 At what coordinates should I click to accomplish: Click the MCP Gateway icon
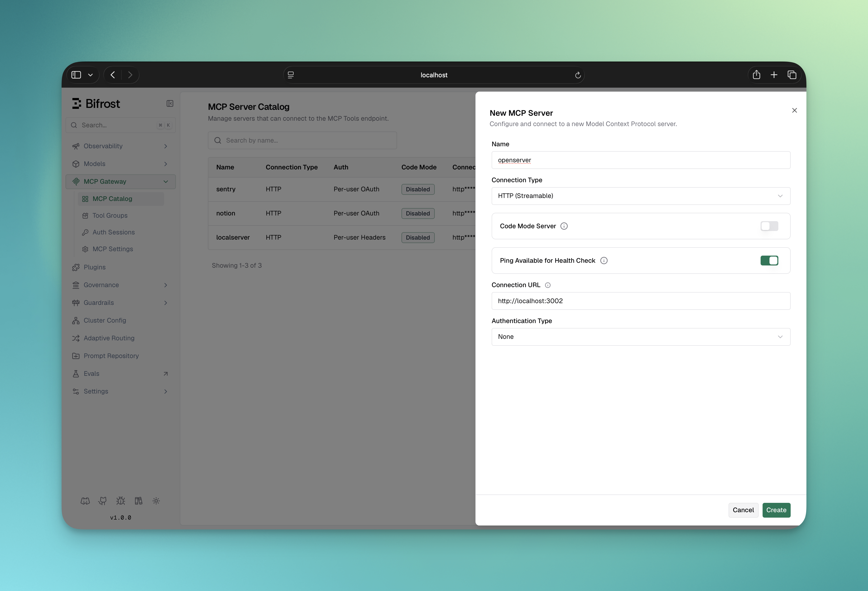[x=76, y=181]
